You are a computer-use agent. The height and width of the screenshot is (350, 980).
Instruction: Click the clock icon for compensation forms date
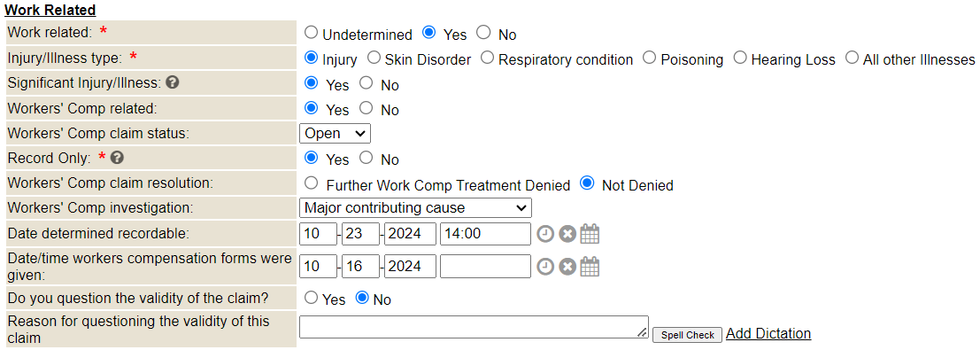[545, 267]
